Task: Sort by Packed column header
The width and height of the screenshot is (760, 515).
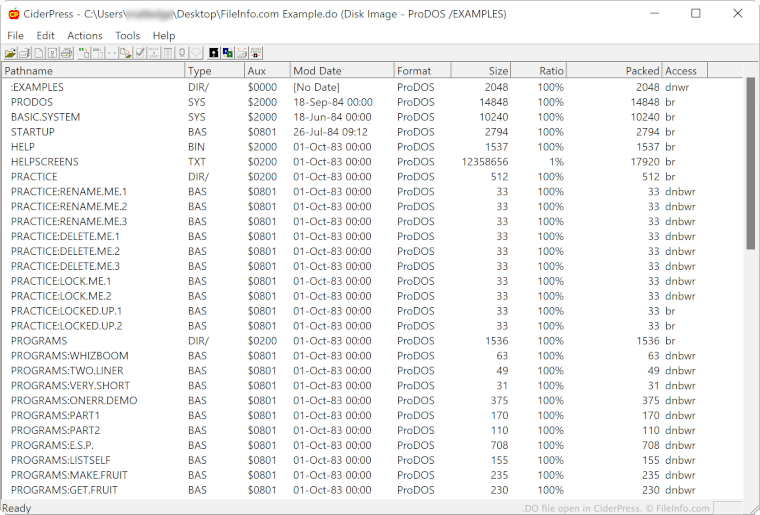Action: coord(614,71)
